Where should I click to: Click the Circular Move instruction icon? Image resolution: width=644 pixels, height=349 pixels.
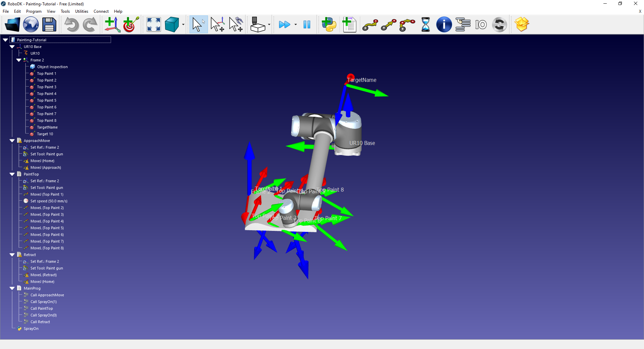(x=407, y=24)
